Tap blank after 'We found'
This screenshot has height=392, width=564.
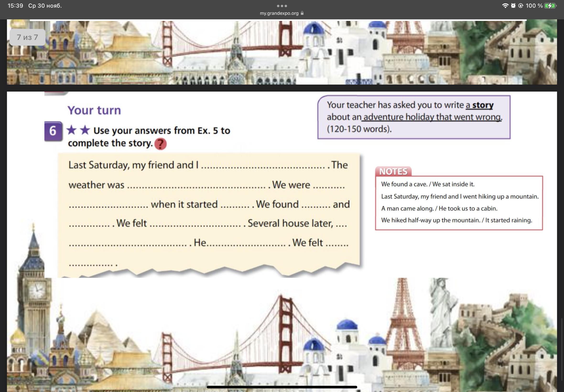point(315,207)
